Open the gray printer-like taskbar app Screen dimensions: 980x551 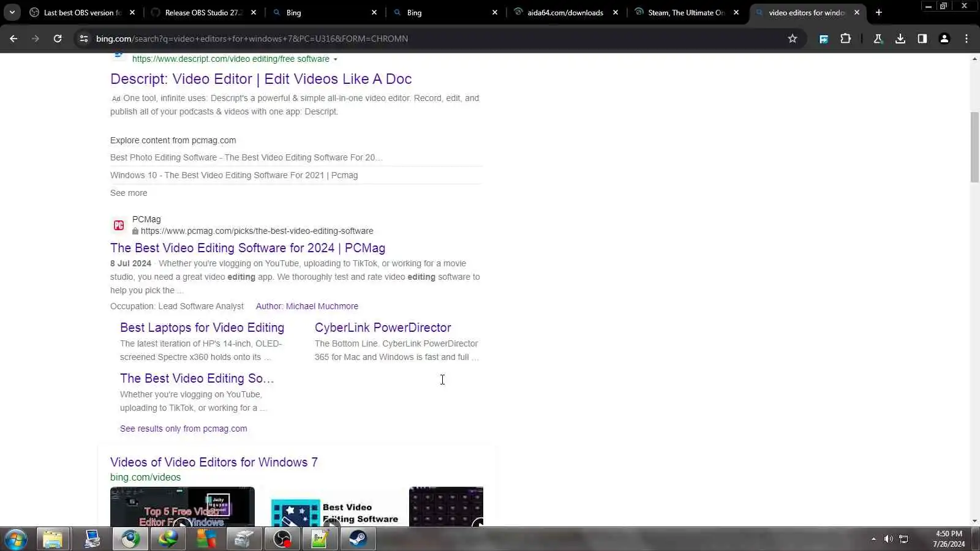coord(244,539)
